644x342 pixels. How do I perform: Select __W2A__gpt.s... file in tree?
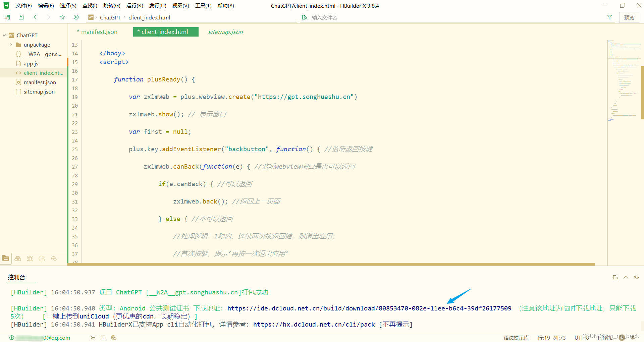coord(39,54)
